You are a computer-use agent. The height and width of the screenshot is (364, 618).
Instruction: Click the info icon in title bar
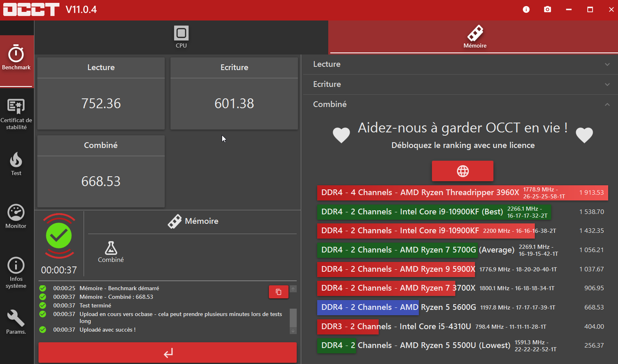click(526, 9)
